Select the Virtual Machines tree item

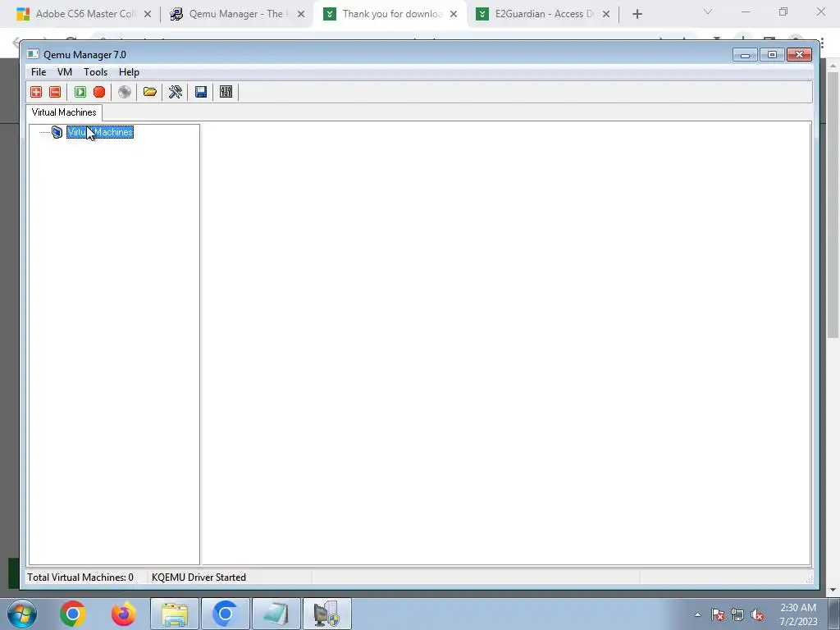tap(99, 132)
